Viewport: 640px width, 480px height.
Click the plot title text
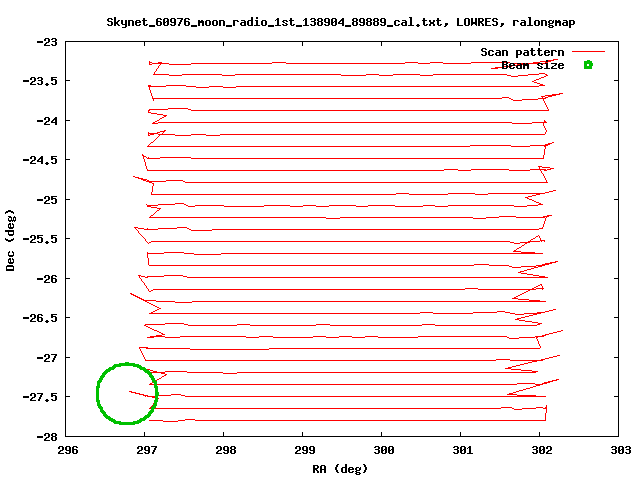coord(340,22)
